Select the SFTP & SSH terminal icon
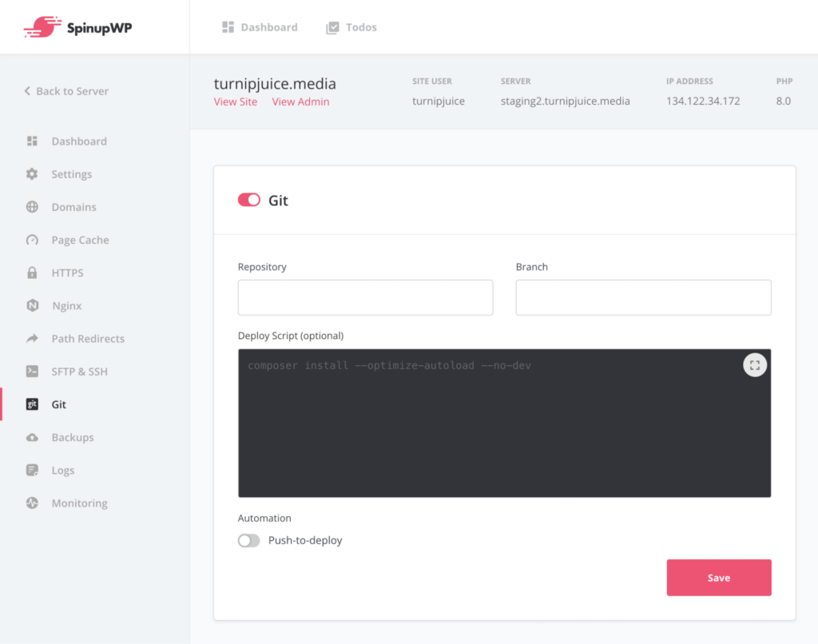The height and width of the screenshot is (644, 818). (32, 371)
